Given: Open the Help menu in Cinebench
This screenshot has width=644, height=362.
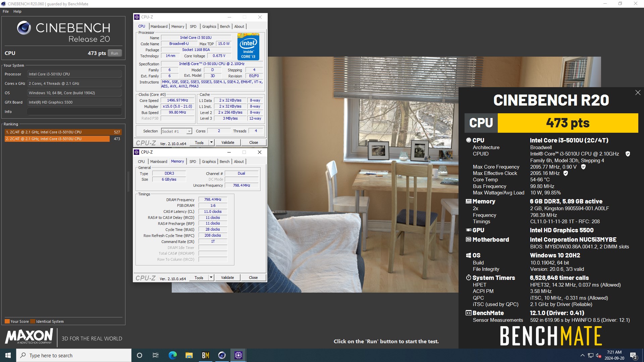Looking at the screenshot, I should coord(17,11).
